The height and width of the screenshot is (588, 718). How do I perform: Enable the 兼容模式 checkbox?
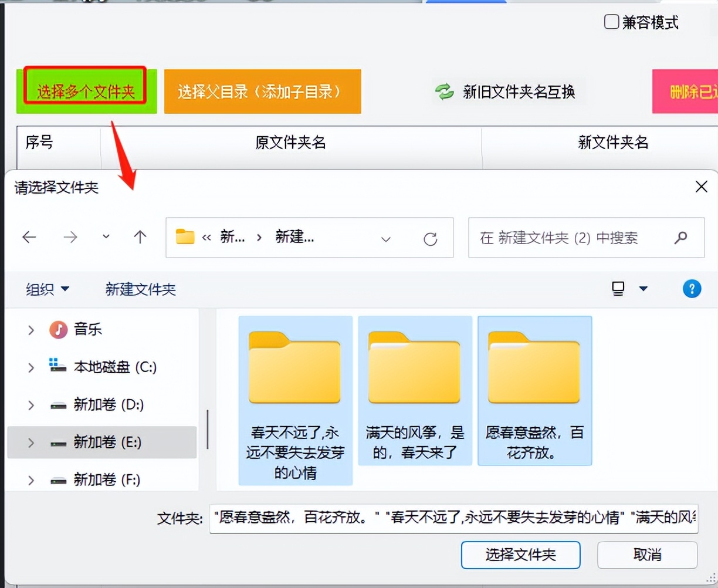pos(611,21)
